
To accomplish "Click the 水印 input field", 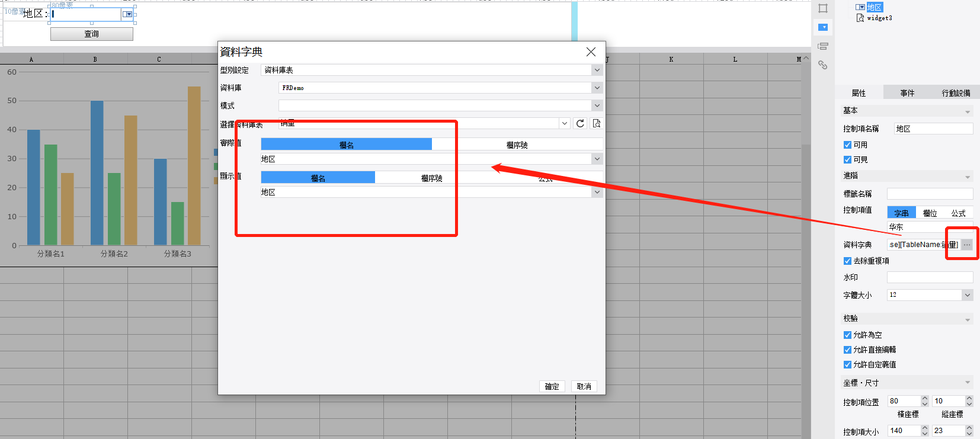I will (930, 277).
